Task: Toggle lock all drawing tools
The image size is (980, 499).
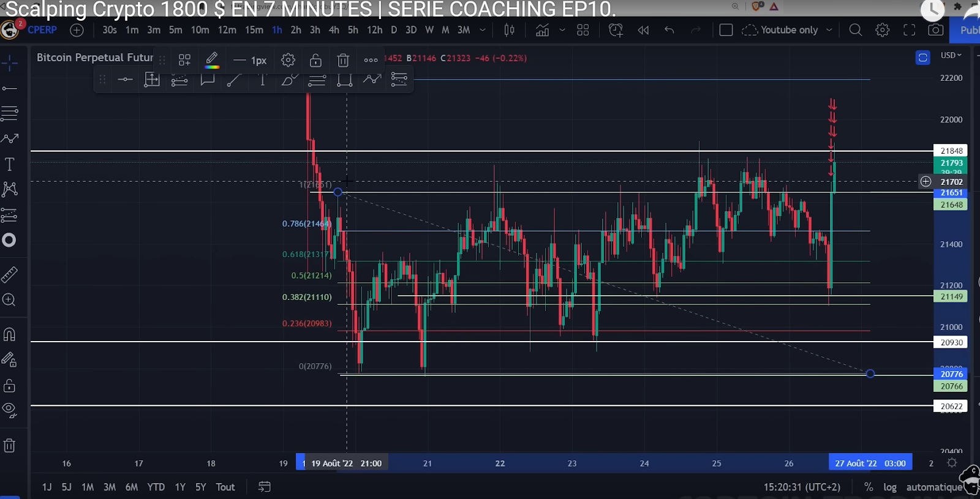Action: pyautogui.click(x=9, y=386)
